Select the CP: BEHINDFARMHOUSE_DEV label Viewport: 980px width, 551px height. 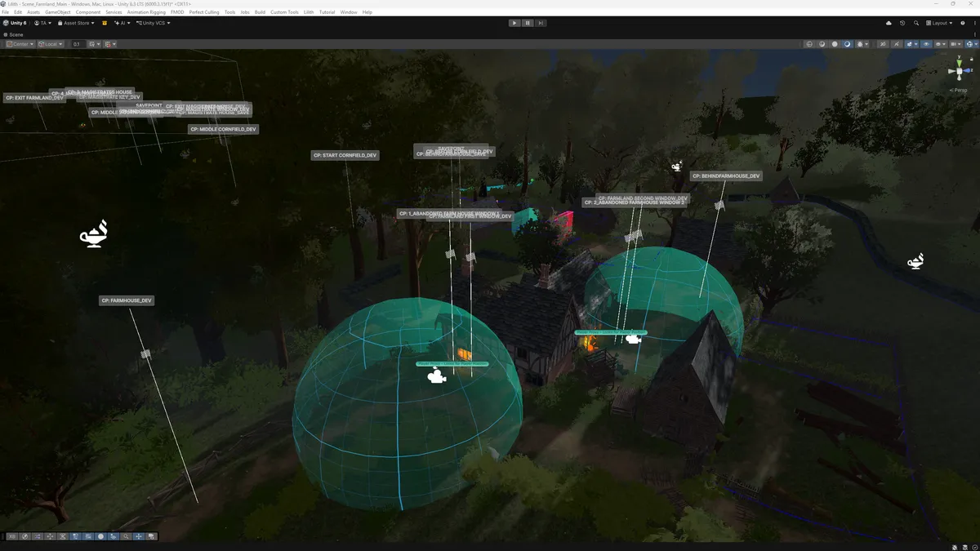726,176
